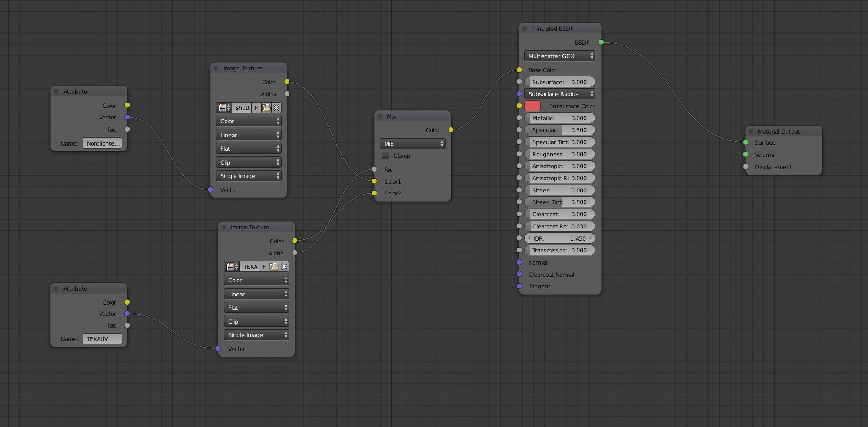This screenshot has height=427, width=868.
Task: Click the Sheen Tint slider
Action: [560, 202]
